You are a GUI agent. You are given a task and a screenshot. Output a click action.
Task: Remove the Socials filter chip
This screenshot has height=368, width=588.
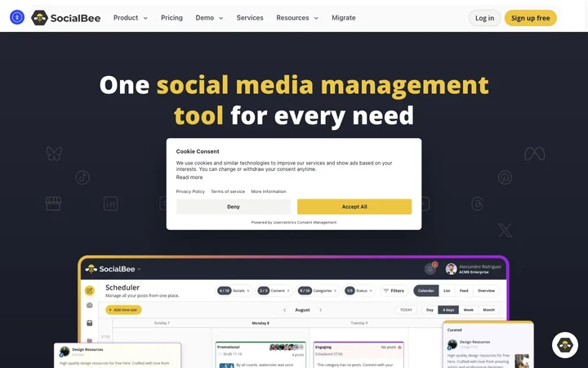248,290
